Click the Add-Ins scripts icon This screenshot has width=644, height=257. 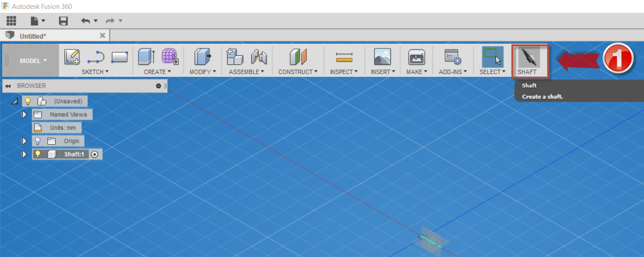tap(453, 57)
